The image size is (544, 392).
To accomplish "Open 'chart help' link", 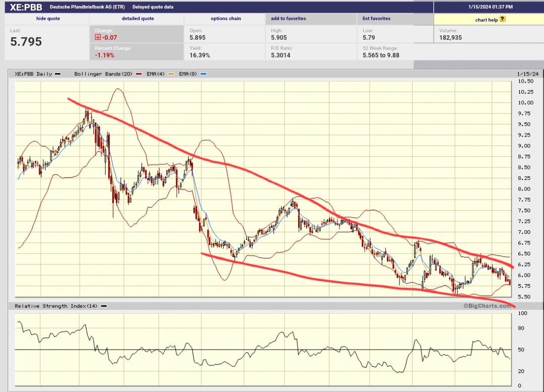I will pos(487,20).
